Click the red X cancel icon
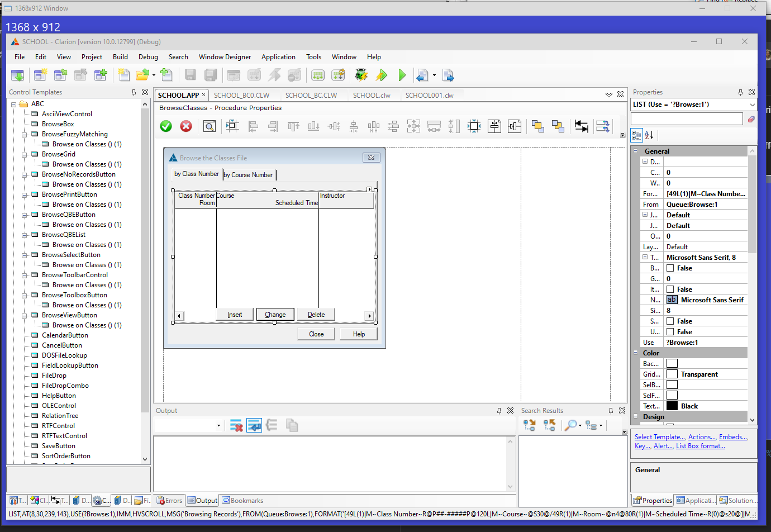771x532 pixels. click(x=186, y=126)
